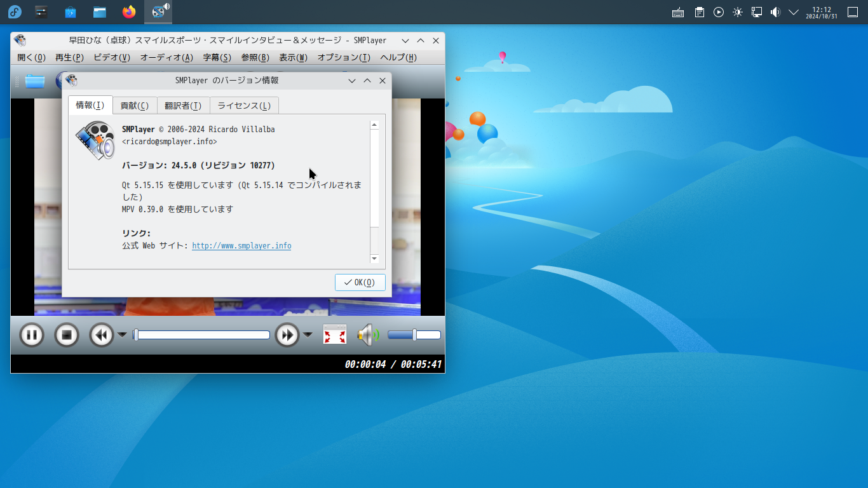
Task: Launch Firefox from the top panel
Action: click(129, 12)
